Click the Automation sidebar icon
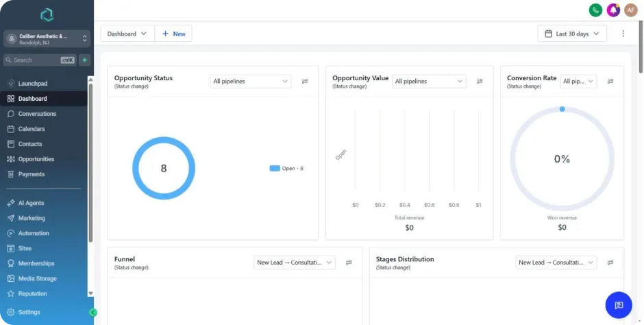The image size is (644, 325). click(x=11, y=233)
